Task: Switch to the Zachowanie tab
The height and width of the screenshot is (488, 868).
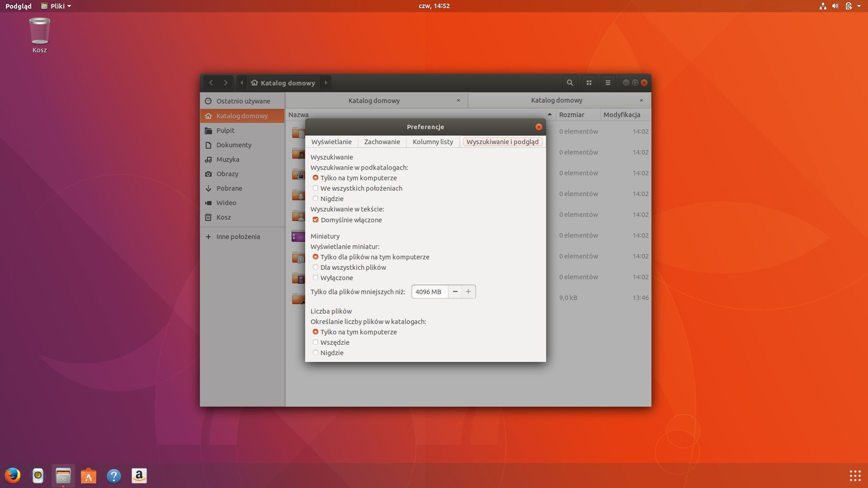Action: pyautogui.click(x=382, y=142)
